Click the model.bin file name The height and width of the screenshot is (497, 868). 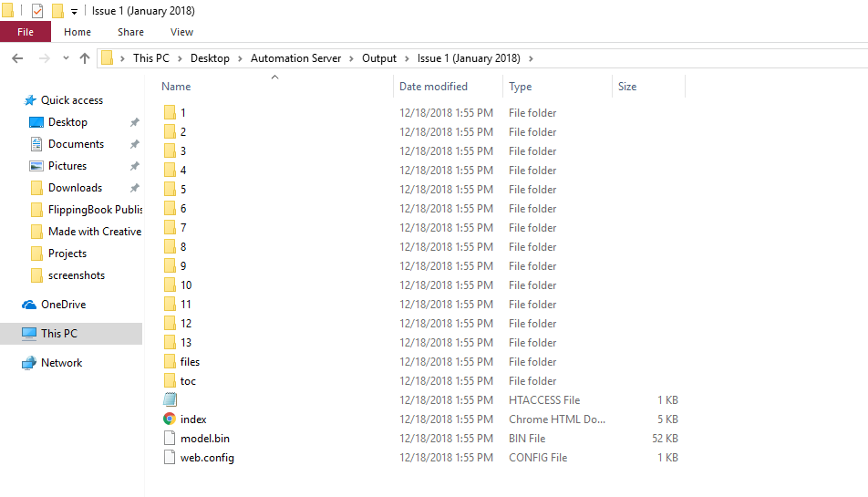pyautogui.click(x=205, y=439)
